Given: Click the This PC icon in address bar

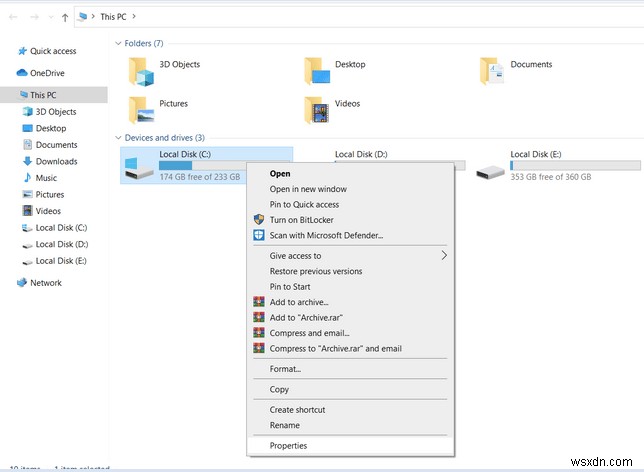Looking at the screenshot, I should click(x=83, y=16).
